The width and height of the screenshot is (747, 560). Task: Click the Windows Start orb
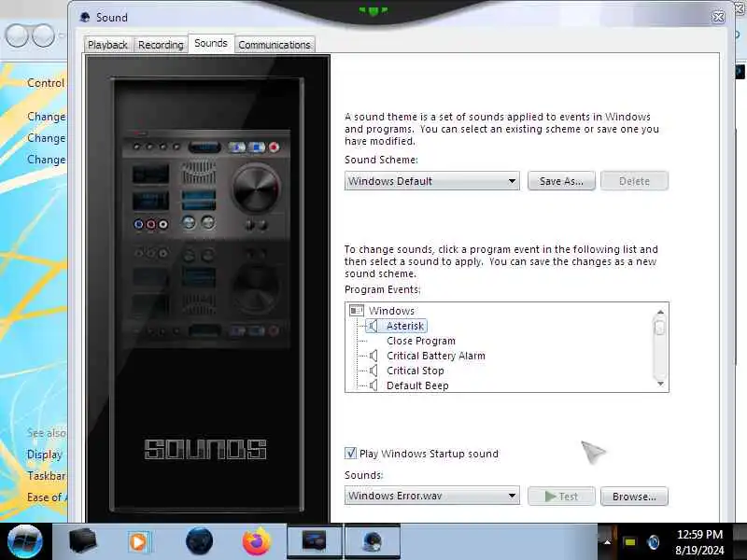tap(24, 541)
